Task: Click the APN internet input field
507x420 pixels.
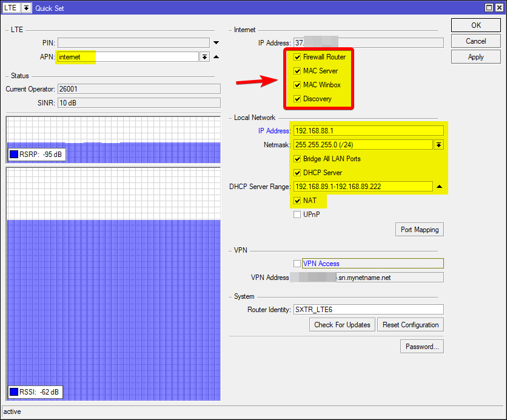Action: (128, 57)
